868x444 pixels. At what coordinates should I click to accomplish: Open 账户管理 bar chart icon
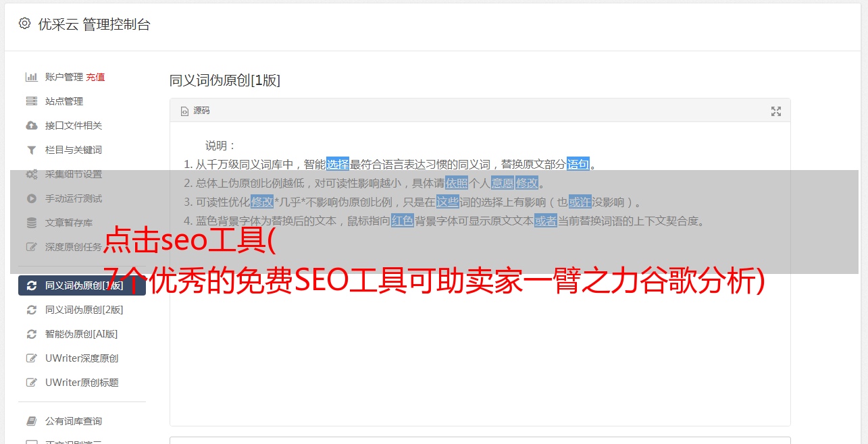point(31,77)
